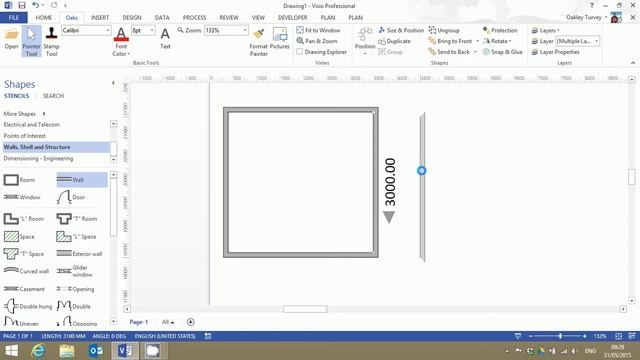Pick the Wall shape from stencil
This screenshot has width=640, height=360.
pos(82,180)
